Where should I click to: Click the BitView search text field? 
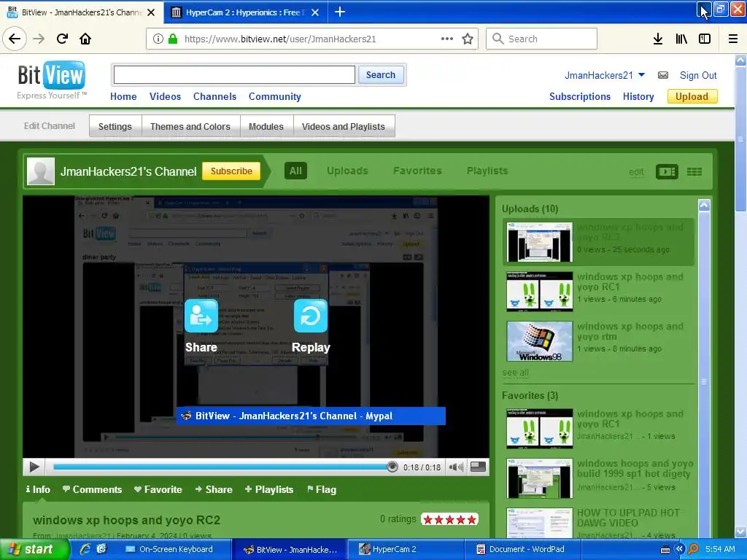pos(234,75)
